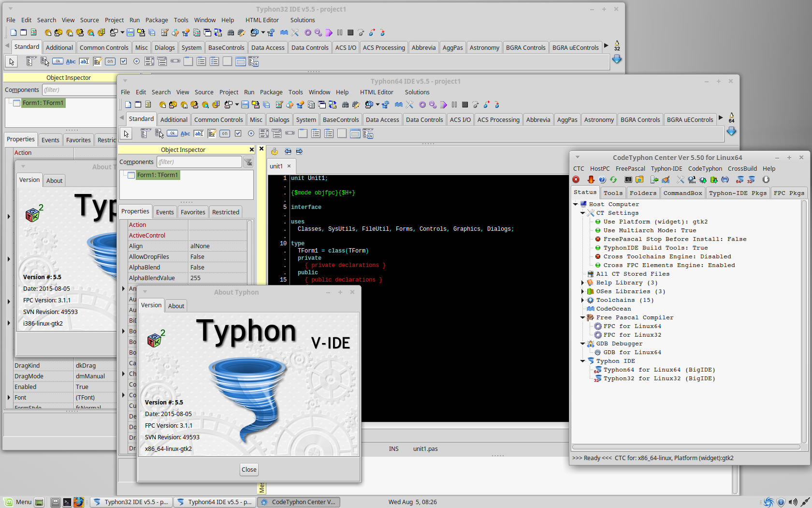Select TScrollBar component in Typhon64 palette
The height and width of the screenshot is (508, 812).
[290, 134]
